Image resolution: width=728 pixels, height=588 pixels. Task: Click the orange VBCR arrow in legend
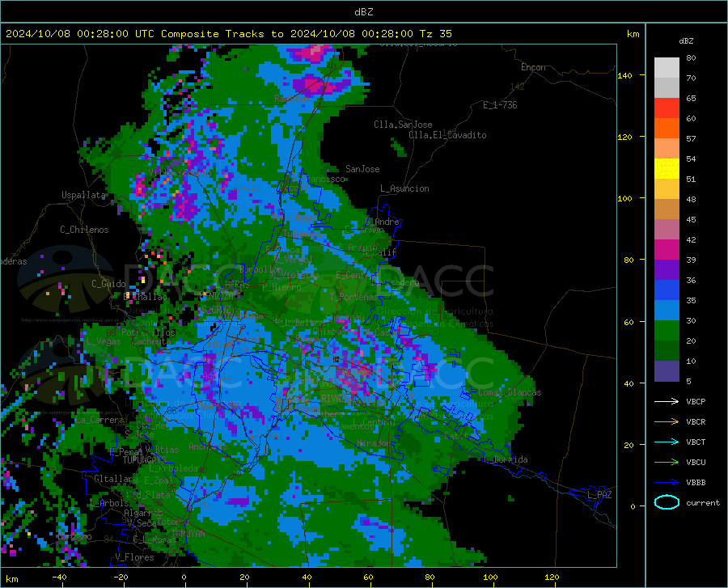[x=667, y=422]
